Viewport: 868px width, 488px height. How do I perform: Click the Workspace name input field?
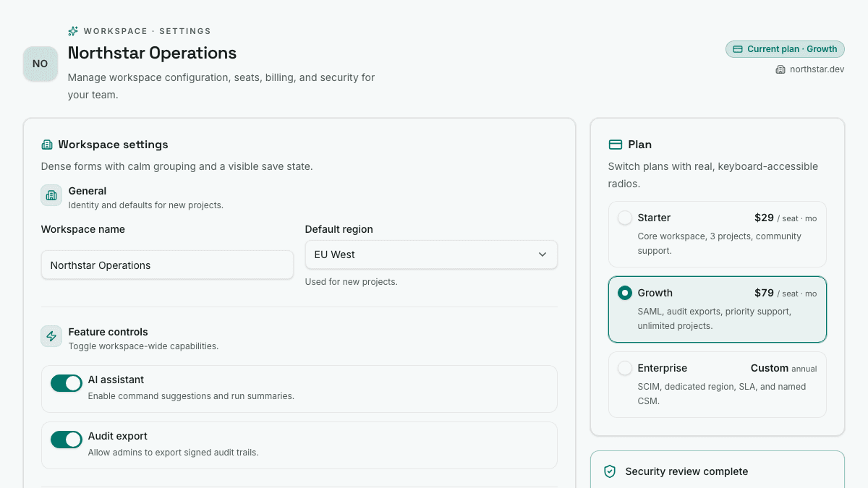point(167,265)
